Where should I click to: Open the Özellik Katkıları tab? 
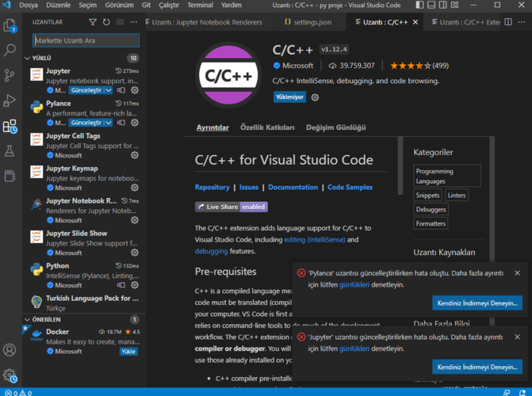click(x=267, y=128)
